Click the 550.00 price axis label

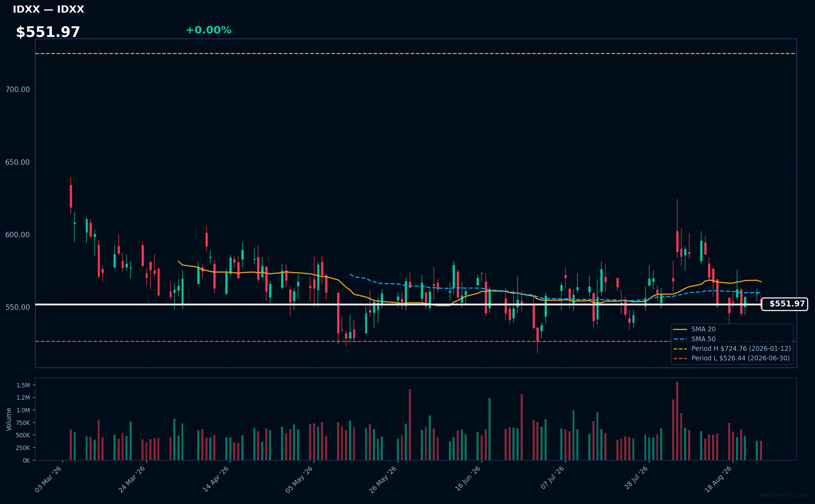(x=17, y=307)
